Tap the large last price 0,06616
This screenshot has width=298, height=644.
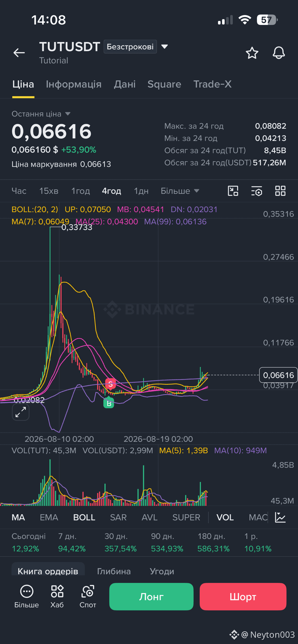click(x=51, y=131)
